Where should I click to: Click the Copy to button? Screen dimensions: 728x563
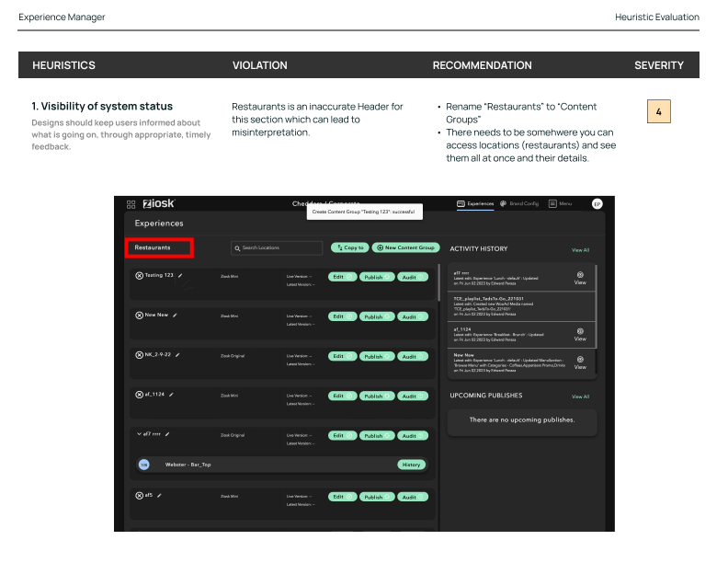tap(349, 247)
